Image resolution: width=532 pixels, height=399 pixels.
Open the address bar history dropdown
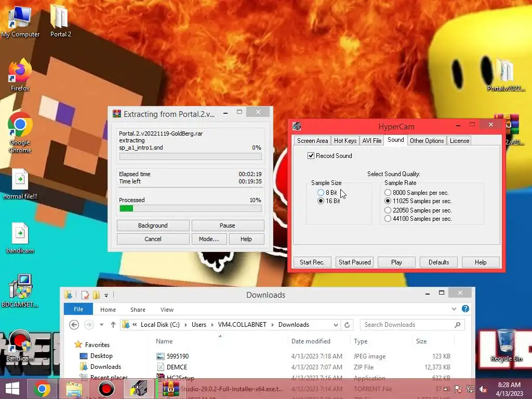tap(336, 325)
